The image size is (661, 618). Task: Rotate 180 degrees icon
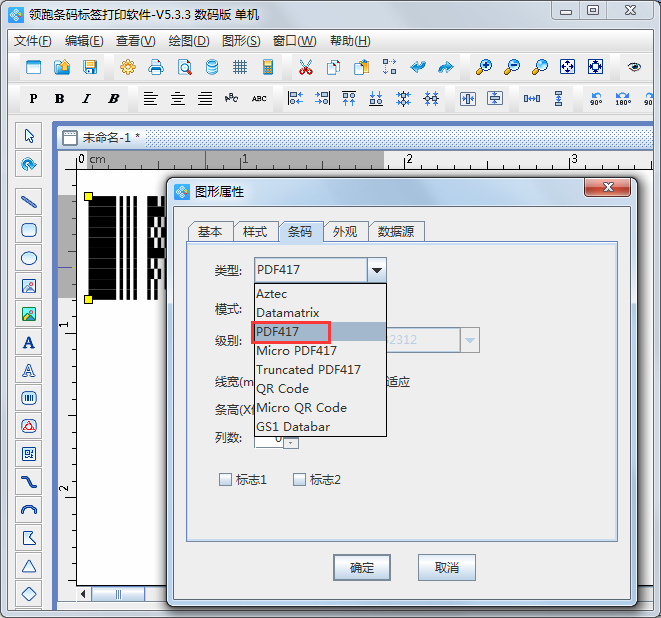click(623, 99)
